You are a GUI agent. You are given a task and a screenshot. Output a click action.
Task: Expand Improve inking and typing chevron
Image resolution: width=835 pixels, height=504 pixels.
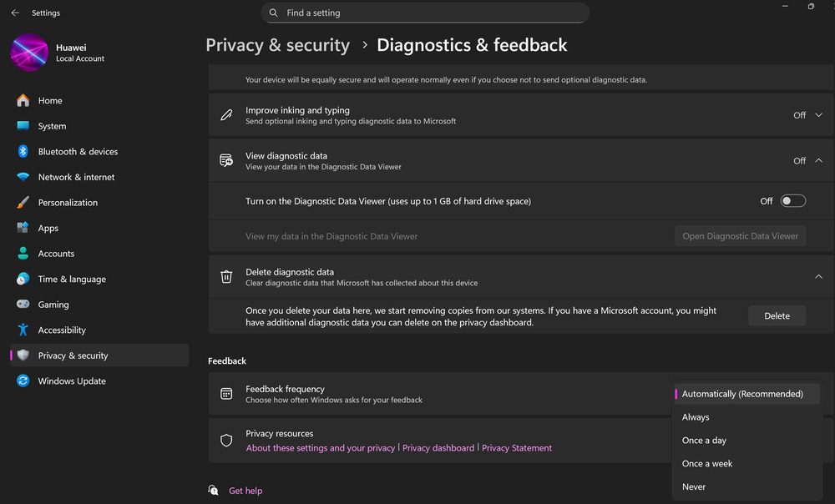coord(818,115)
